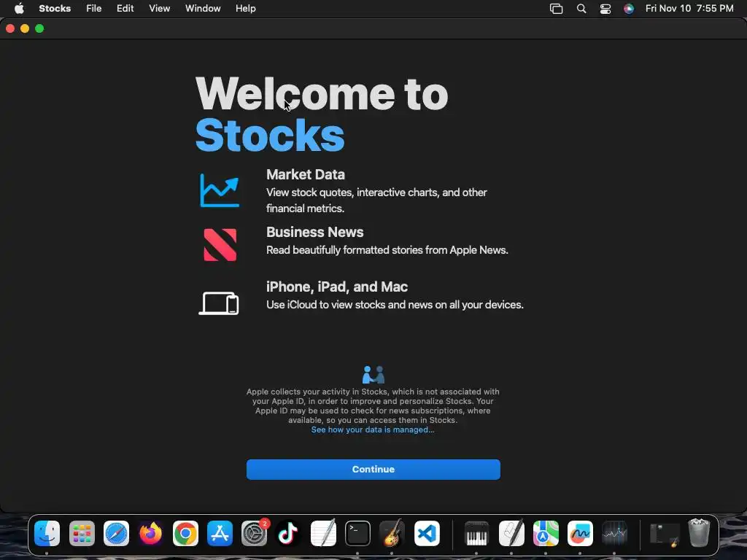The image size is (747, 560).
Task: Open Spotlight search in menu bar
Action: (x=581, y=9)
